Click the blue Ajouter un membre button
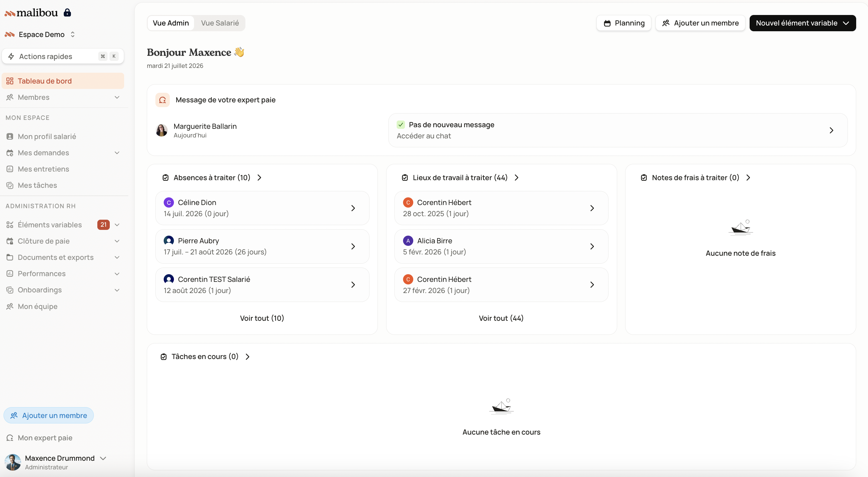 click(x=49, y=415)
